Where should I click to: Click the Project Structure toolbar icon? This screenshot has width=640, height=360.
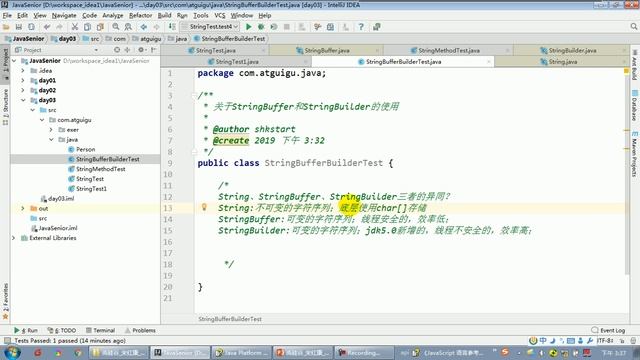click(x=330, y=27)
